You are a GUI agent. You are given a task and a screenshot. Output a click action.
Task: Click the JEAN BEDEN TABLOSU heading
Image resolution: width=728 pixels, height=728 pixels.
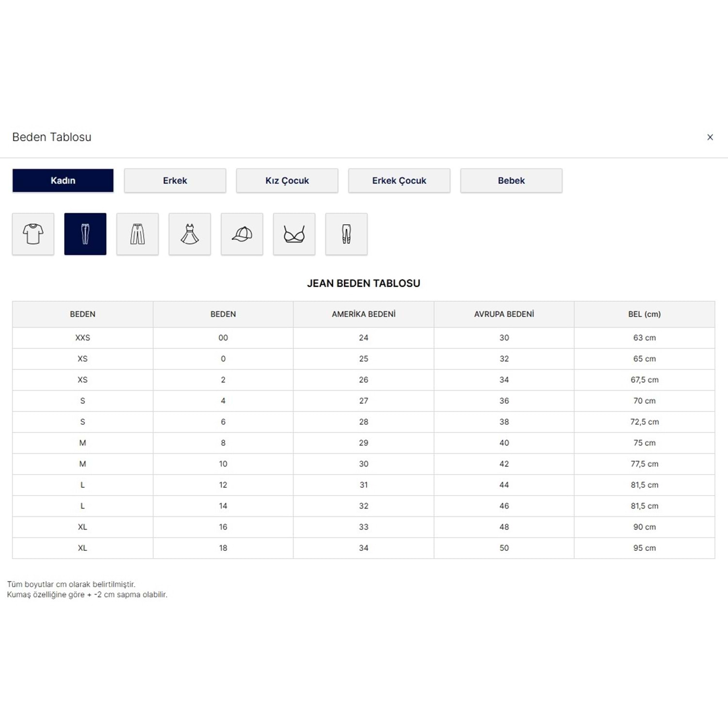coord(364,283)
